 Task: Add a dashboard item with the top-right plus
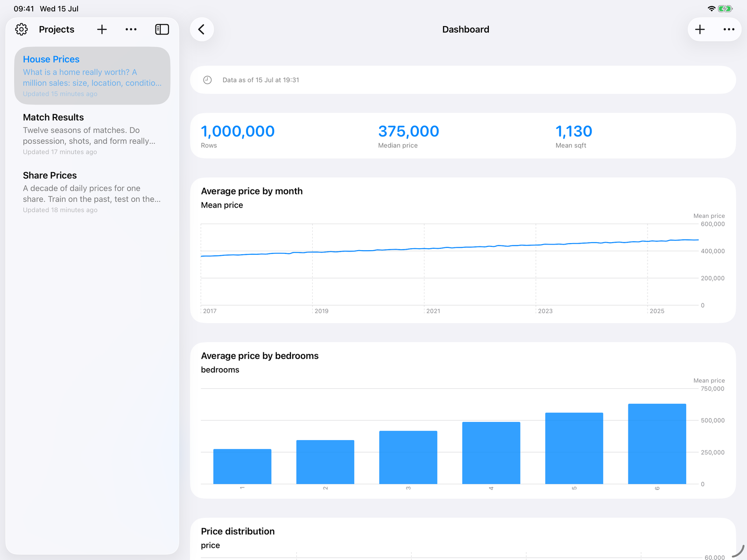[x=700, y=29]
